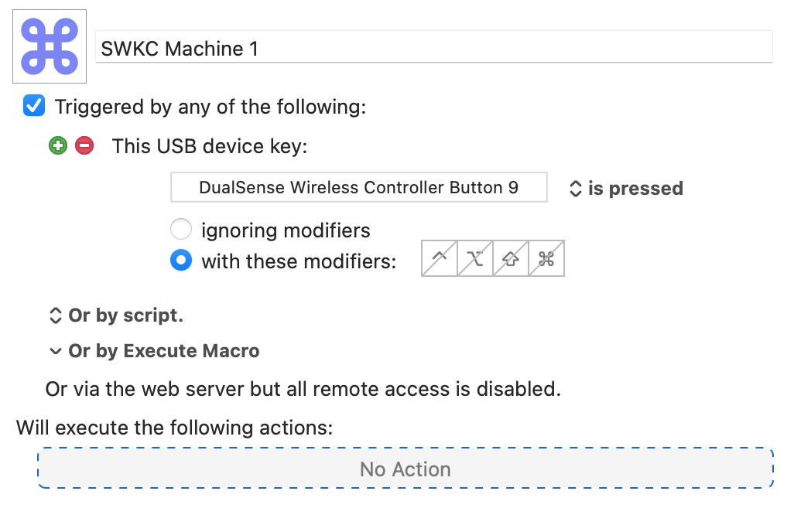Add a new trigger with green plus
The height and width of the screenshot is (532, 794).
tap(58, 145)
